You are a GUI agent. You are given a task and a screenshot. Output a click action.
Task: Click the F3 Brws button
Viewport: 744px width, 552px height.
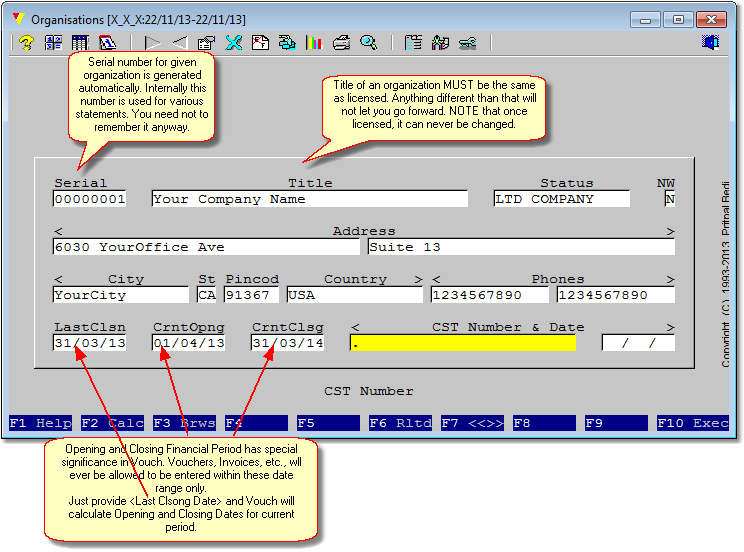pyautogui.click(x=185, y=423)
